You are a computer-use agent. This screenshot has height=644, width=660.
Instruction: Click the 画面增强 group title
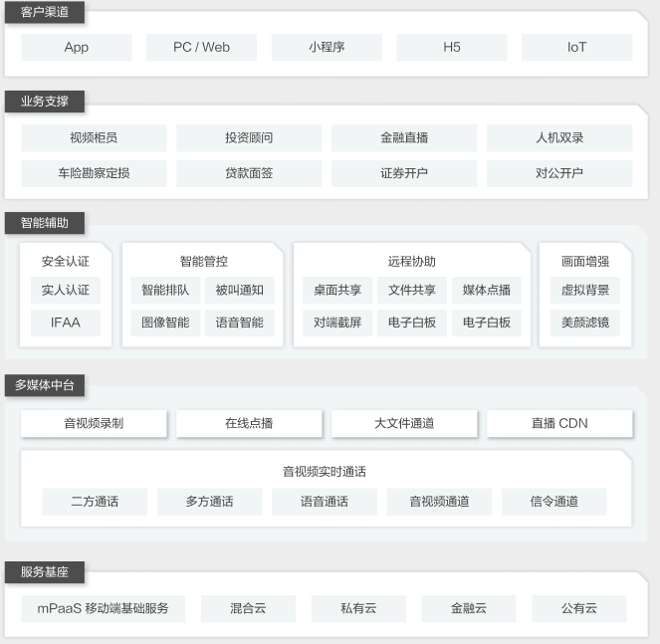click(585, 262)
